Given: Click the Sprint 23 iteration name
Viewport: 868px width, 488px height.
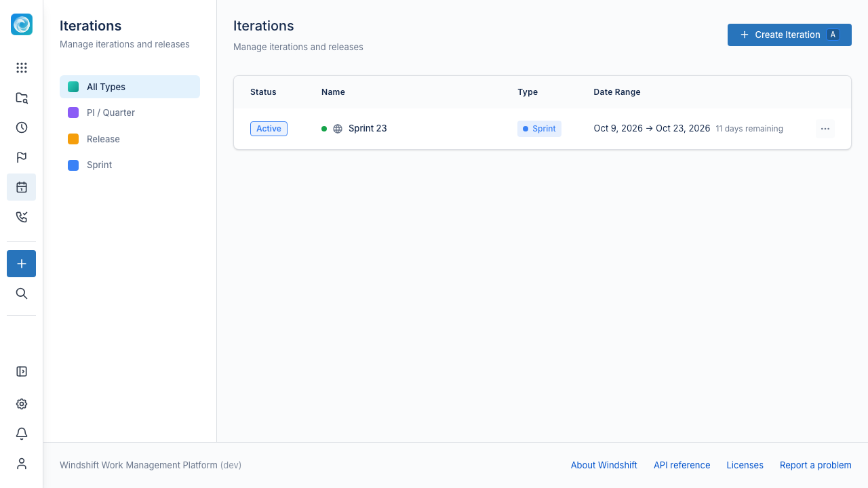Looking at the screenshot, I should (368, 129).
